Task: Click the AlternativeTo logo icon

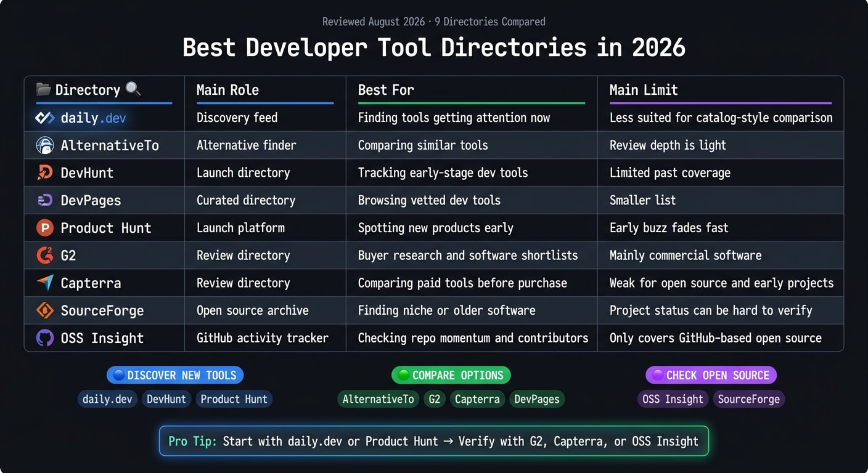Action: (x=45, y=145)
